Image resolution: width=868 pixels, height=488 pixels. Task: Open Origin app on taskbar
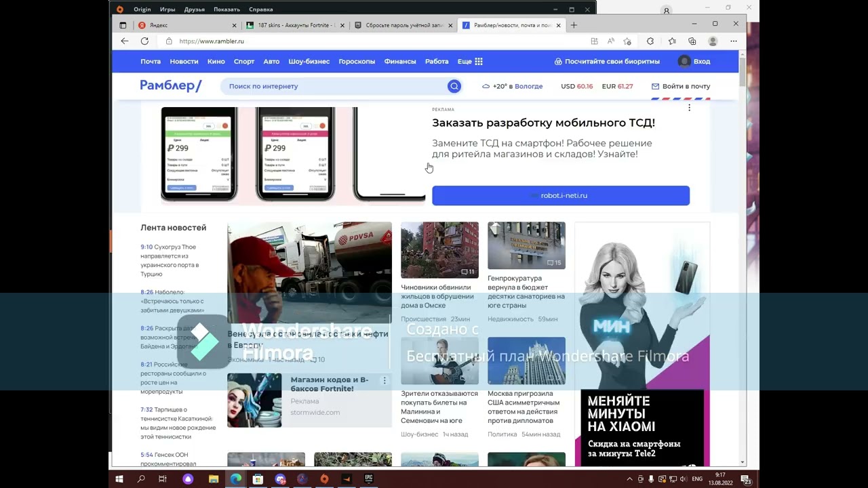324,479
